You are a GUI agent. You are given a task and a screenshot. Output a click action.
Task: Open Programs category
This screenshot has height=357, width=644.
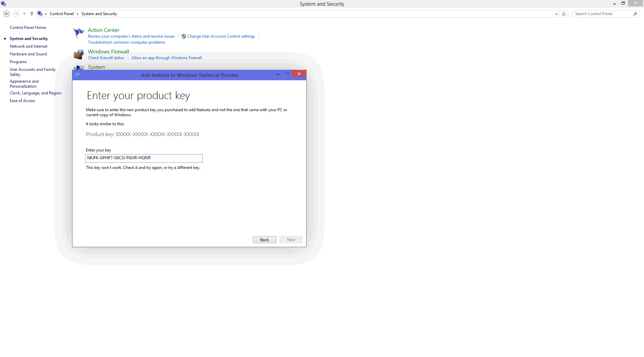(x=18, y=62)
